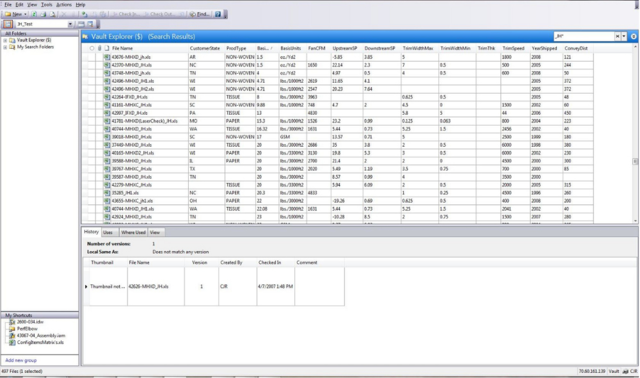This screenshot has height=378, width=640.
Task: Switch to the Where Used tab
Action: tap(133, 232)
